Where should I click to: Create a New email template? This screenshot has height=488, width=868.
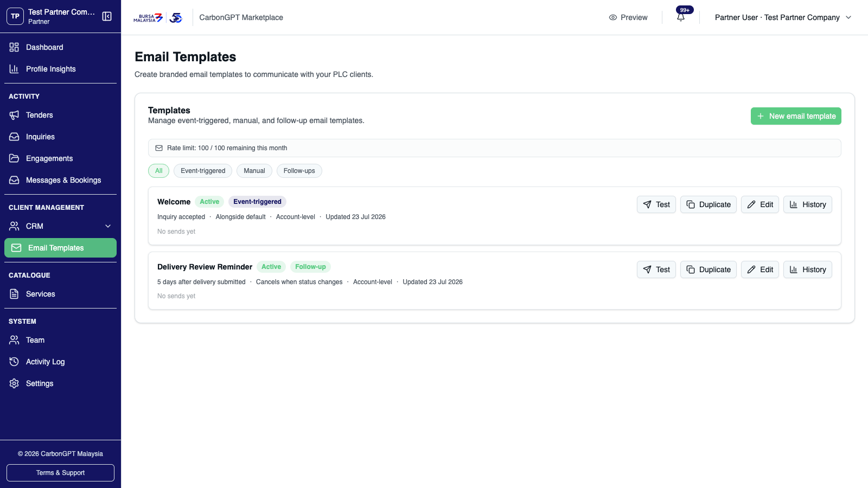point(796,116)
